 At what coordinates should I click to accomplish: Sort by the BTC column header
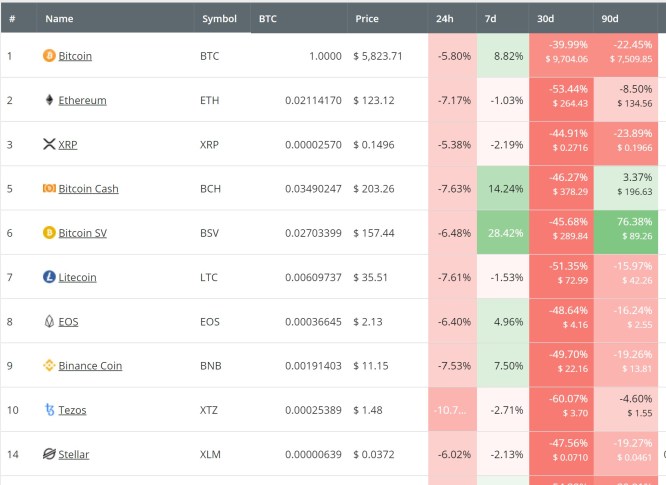[268, 19]
